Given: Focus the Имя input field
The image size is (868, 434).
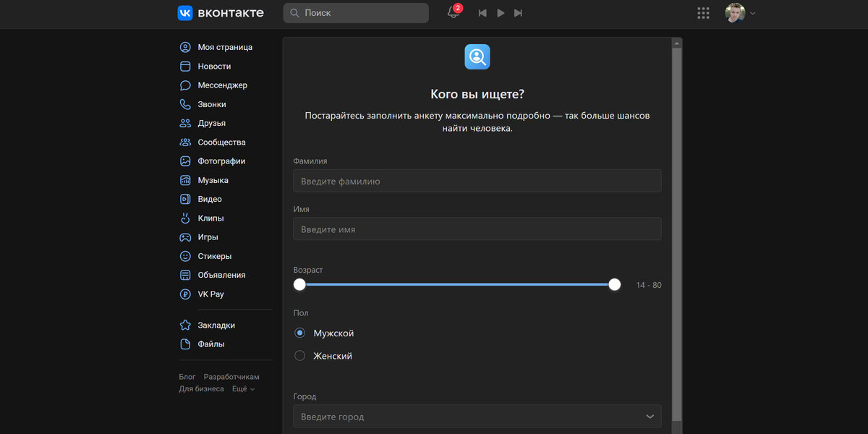Looking at the screenshot, I should [477, 229].
